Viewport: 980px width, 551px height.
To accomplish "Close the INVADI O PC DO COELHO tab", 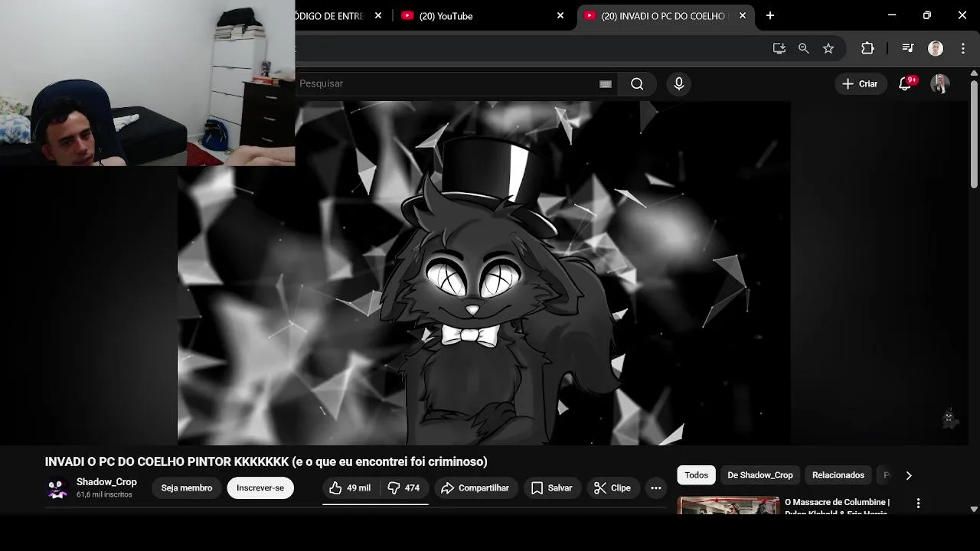I will (743, 15).
